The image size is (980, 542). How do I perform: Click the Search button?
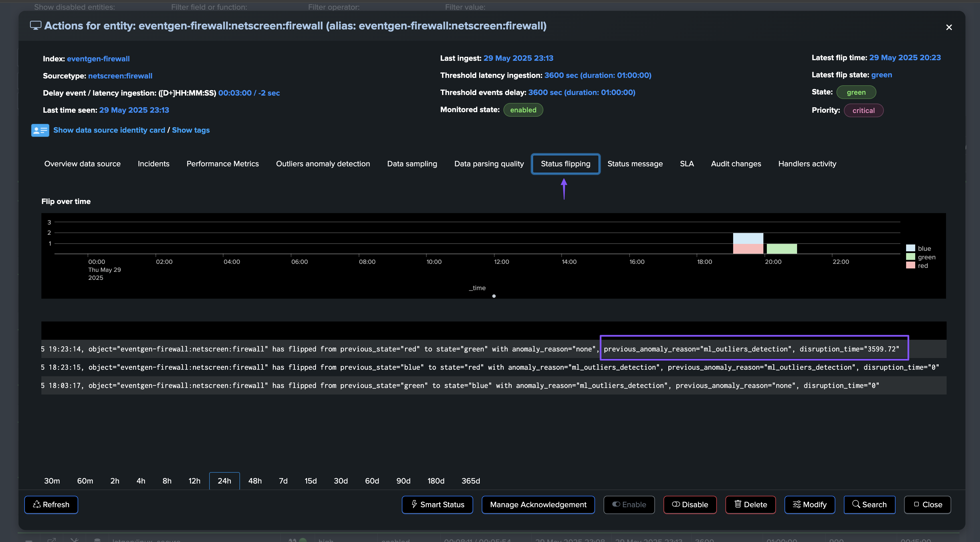pyautogui.click(x=869, y=504)
